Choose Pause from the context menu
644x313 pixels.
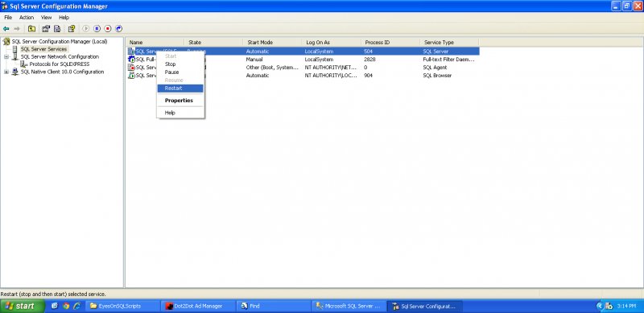point(180,72)
